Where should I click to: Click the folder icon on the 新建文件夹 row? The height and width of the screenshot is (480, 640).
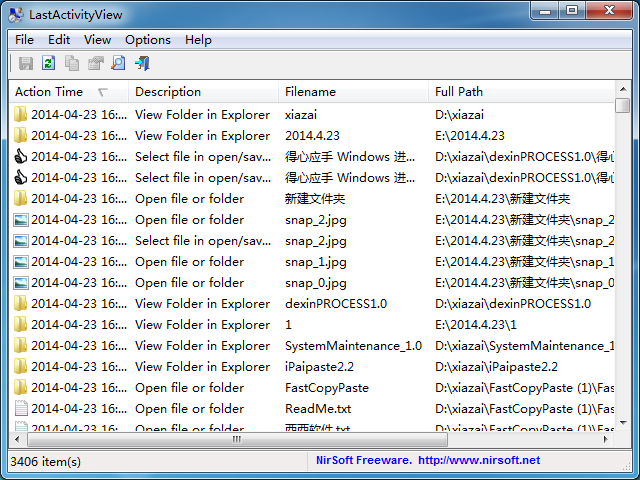[x=20, y=199]
